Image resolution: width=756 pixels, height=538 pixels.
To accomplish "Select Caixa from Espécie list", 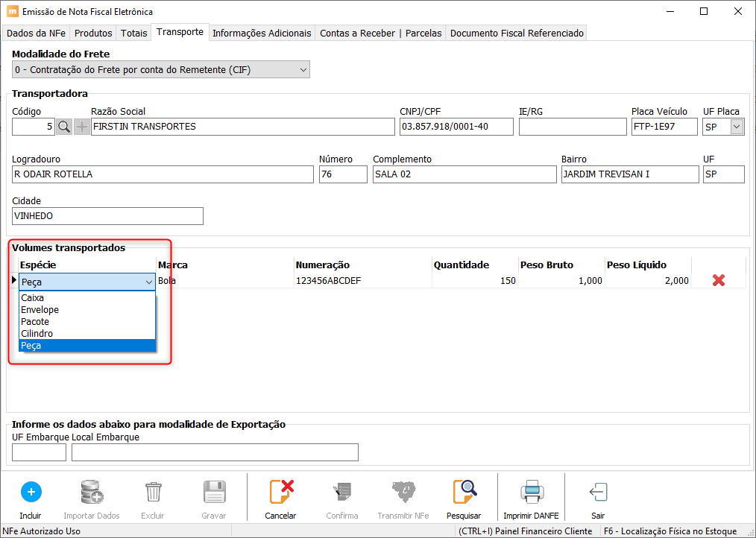I will point(33,298).
